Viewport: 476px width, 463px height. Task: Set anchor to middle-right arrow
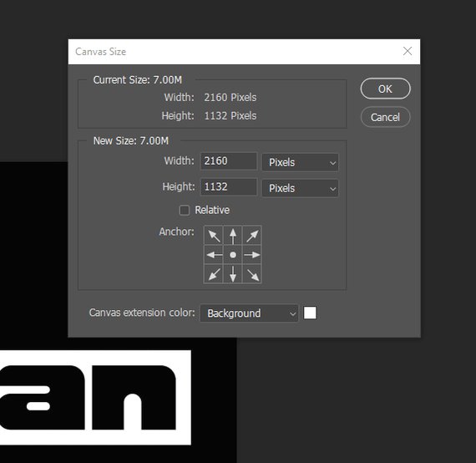pyautogui.click(x=252, y=255)
